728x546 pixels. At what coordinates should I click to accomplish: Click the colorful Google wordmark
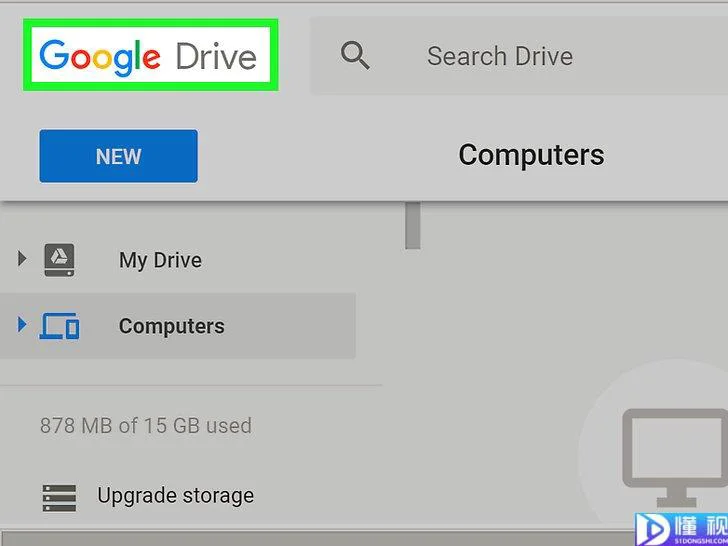[100, 57]
